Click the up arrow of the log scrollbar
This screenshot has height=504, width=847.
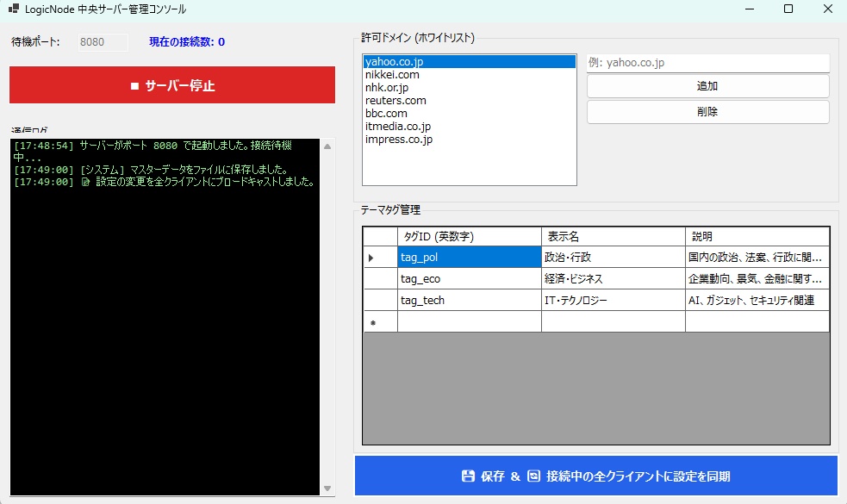(327, 146)
